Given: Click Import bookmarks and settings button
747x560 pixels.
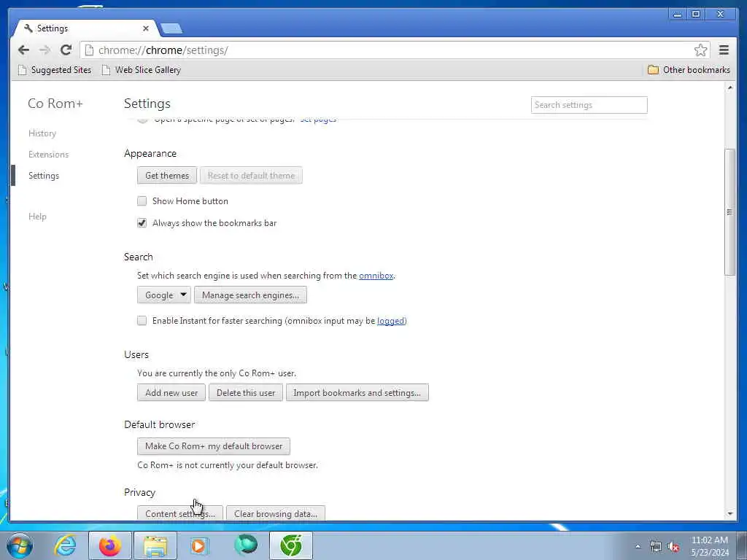Looking at the screenshot, I should 357,393.
